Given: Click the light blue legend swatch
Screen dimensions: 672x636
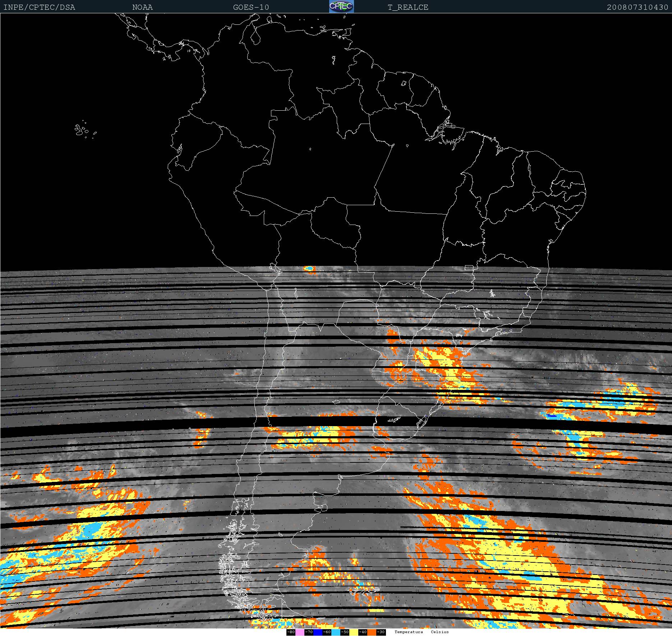Looking at the screenshot, I should point(335,632).
